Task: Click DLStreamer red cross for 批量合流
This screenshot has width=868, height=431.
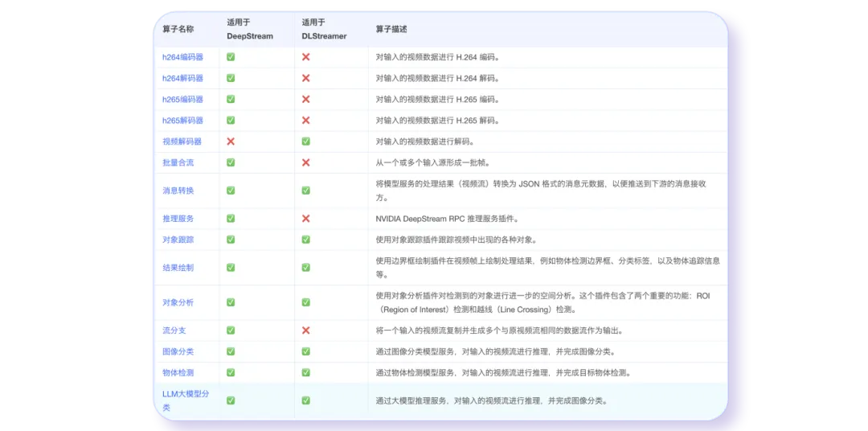Action: [305, 162]
